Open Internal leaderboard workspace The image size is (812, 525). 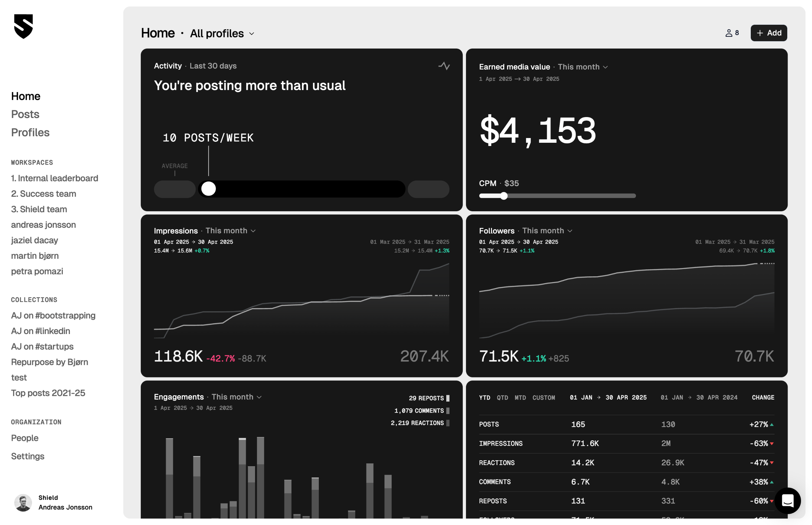point(55,178)
